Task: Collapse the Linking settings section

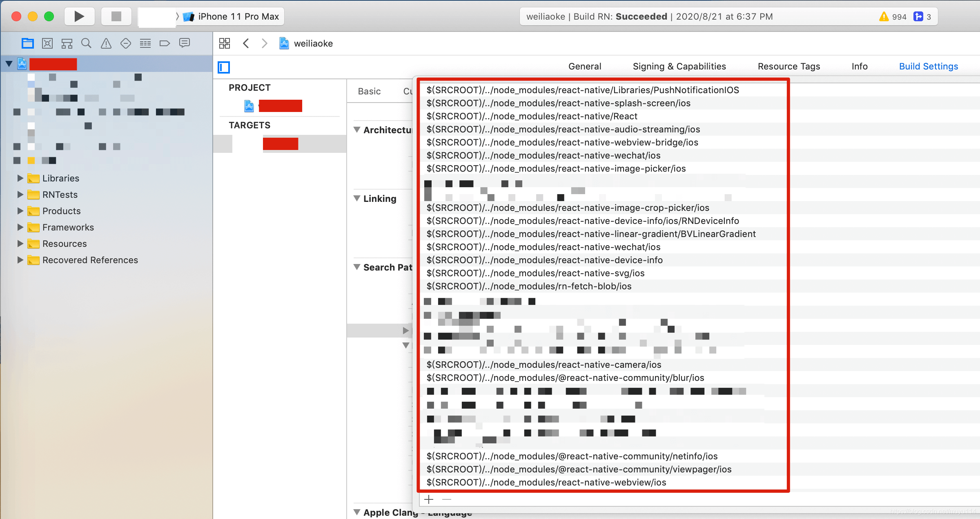Action: (357, 199)
